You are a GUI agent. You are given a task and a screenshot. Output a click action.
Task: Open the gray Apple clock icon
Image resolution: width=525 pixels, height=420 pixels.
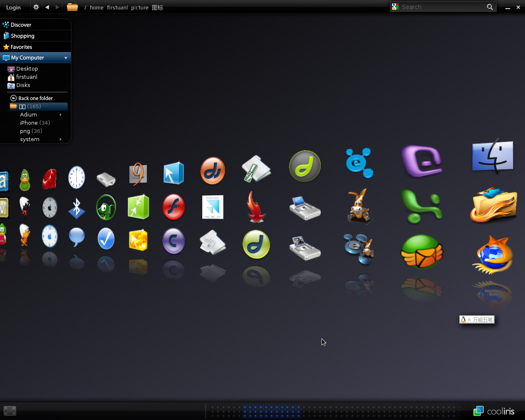[50, 208]
